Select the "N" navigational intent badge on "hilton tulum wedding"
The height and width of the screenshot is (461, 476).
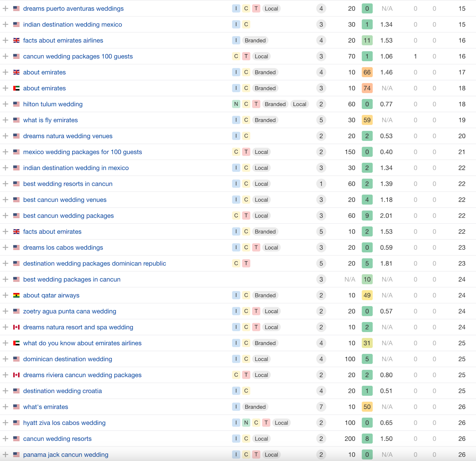(236, 104)
